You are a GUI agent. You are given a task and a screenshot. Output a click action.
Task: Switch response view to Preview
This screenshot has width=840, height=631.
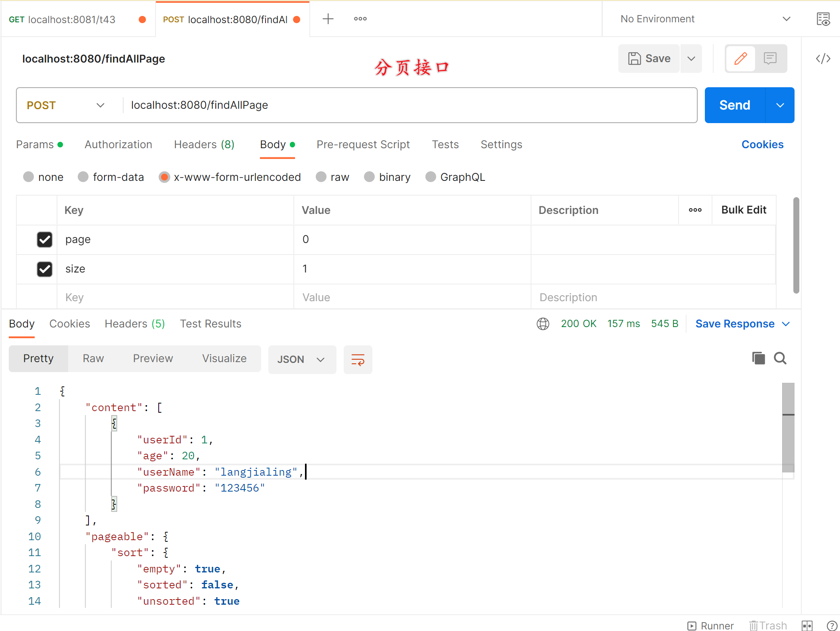pos(153,359)
